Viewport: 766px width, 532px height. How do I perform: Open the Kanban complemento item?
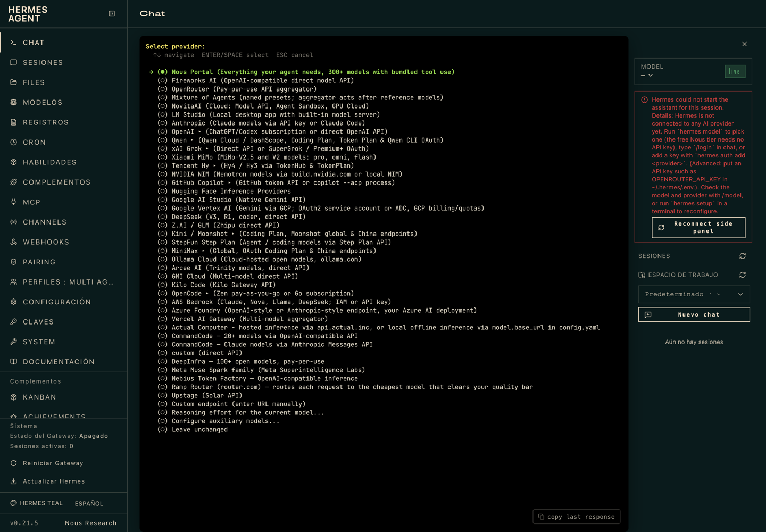coord(63,397)
